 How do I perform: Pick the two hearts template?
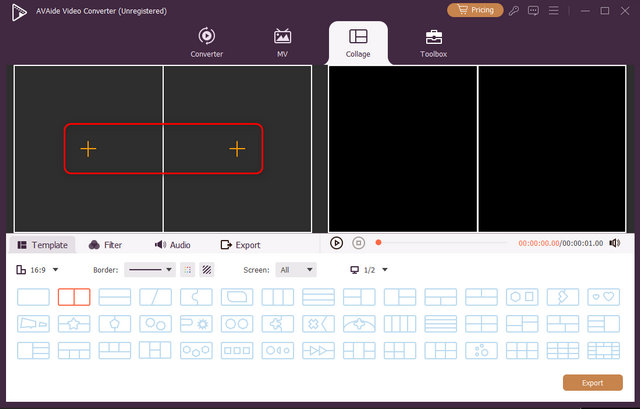(604, 297)
